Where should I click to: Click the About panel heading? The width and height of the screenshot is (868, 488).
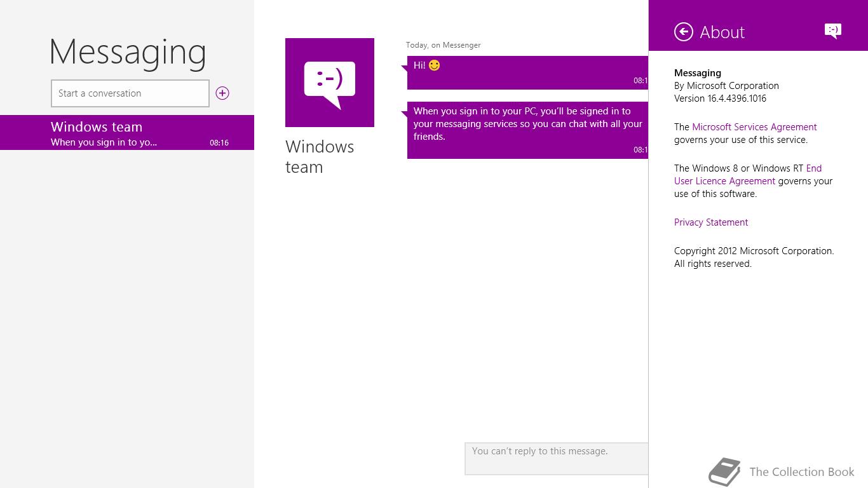tap(722, 32)
